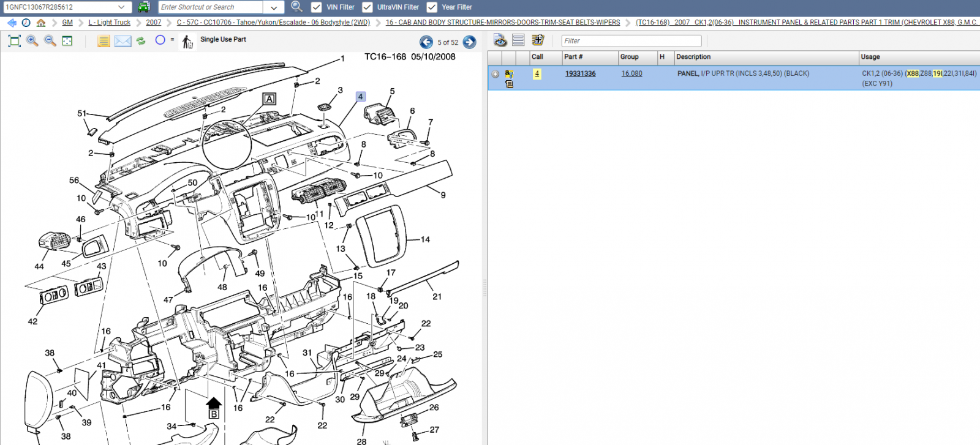This screenshot has width=980, height=445.
Task: Click the Single Use Part icon
Action: (x=187, y=41)
